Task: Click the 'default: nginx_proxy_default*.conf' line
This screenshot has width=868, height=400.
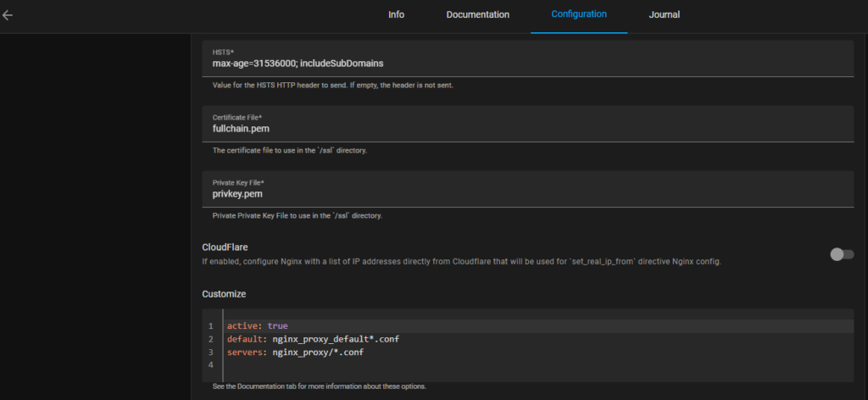Action: tap(313, 339)
